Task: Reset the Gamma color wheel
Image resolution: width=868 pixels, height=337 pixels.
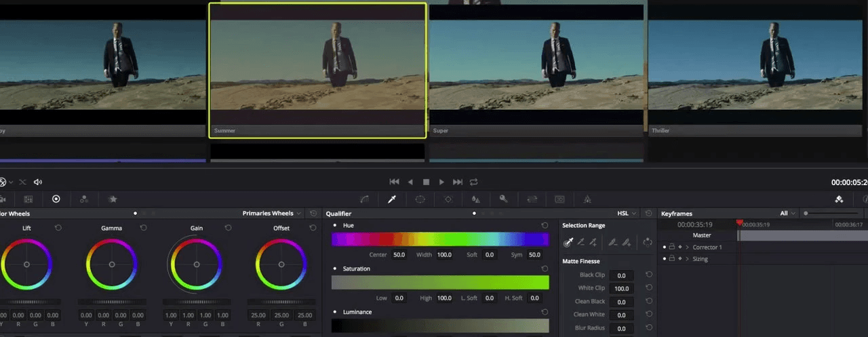Action: point(143,228)
